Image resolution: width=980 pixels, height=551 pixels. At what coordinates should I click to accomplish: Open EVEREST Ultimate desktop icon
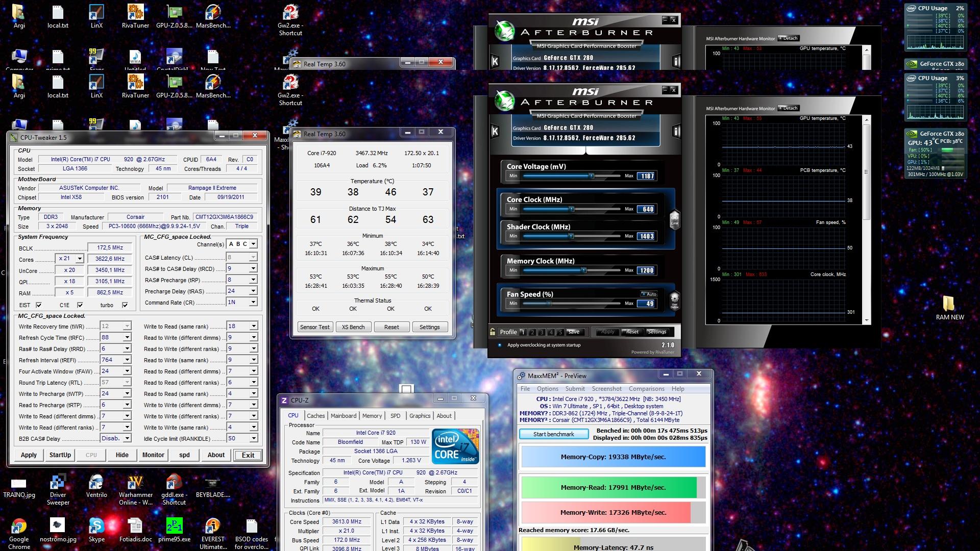pyautogui.click(x=213, y=534)
